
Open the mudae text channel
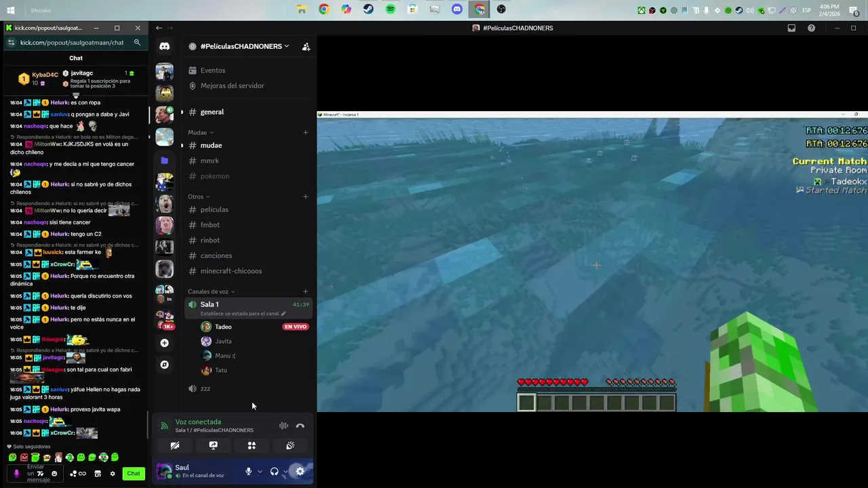click(248, 145)
